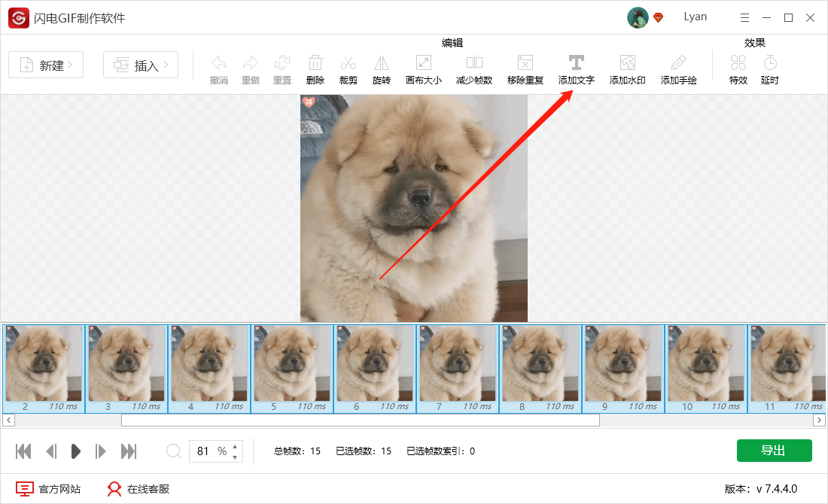This screenshot has height=504, width=828.
Task: Click the 导出 export button
Action: pyautogui.click(x=775, y=450)
